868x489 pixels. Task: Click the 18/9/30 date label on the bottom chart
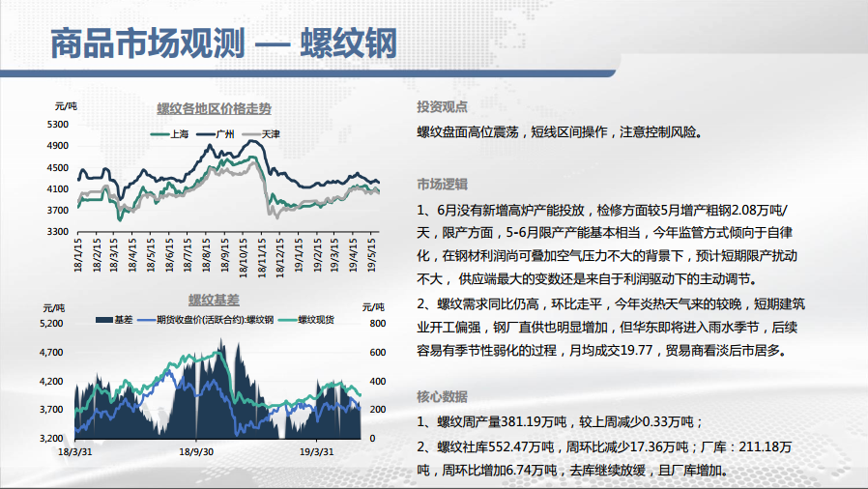[196, 450]
